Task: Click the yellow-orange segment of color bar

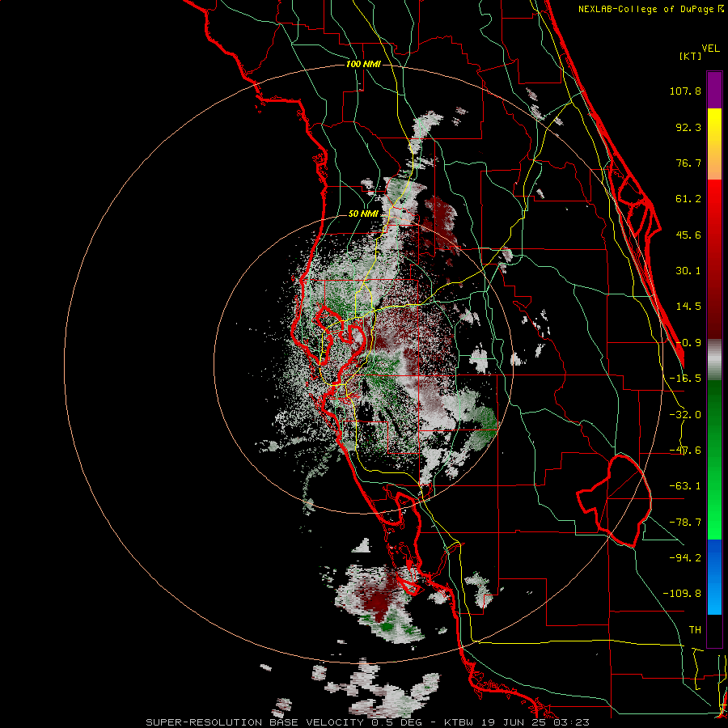Action: pyautogui.click(x=714, y=144)
